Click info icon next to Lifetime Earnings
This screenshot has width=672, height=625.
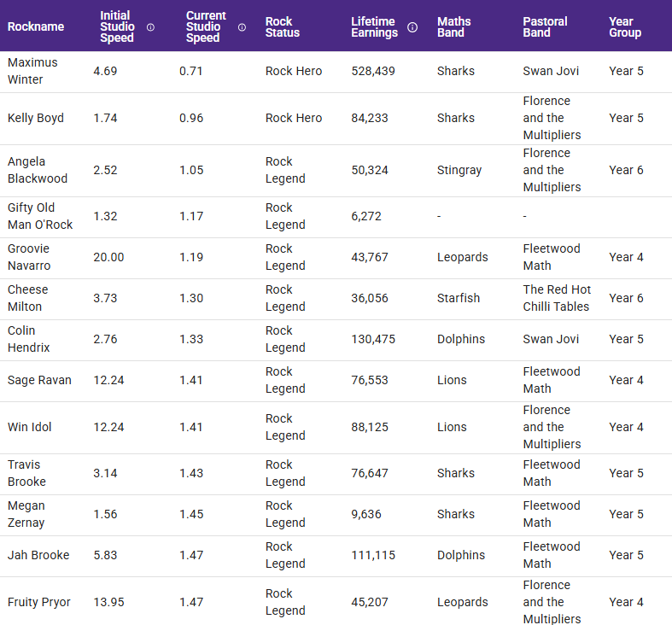point(412,27)
